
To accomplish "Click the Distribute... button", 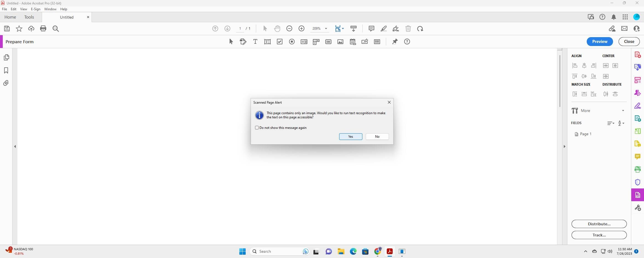I will [x=599, y=224].
